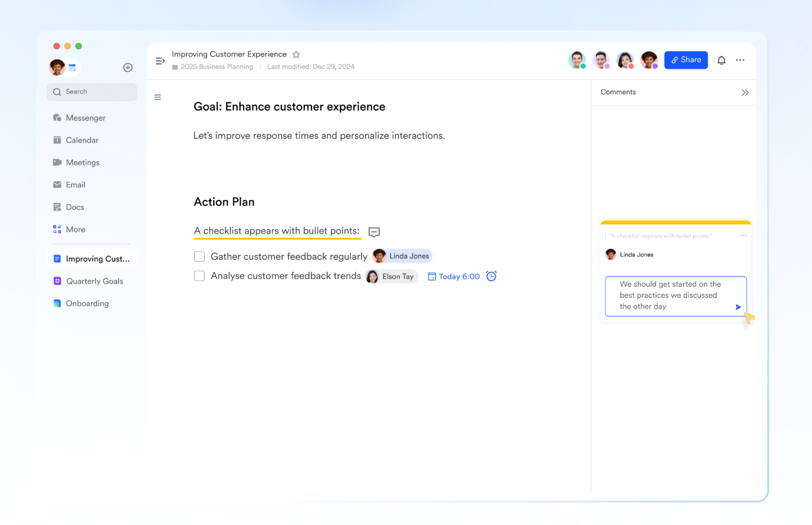This screenshot has height=525, width=812.
Task: Open the Calendar icon in sidebar
Action: pyautogui.click(x=57, y=140)
